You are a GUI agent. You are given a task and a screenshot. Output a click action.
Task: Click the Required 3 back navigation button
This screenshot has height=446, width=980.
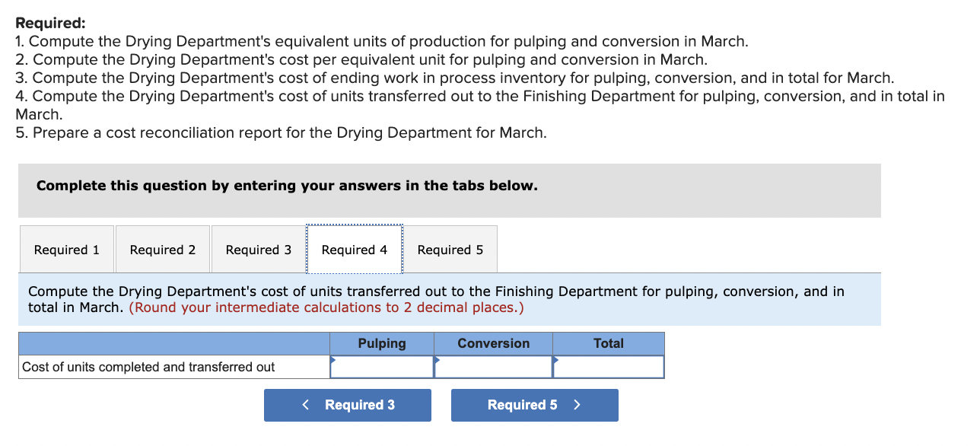(x=347, y=405)
